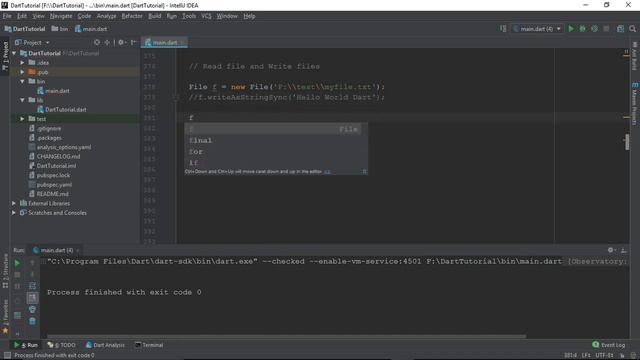Click Scroll from Source target icon in Project panel
The image size is (640, 360).
(x=97, y=42)
